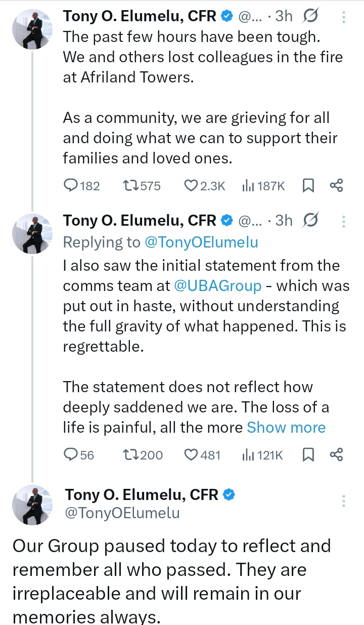Click the Grok icon on the first tweet
This screenshot has width=364, height=625.
click(x=310, y=17)
